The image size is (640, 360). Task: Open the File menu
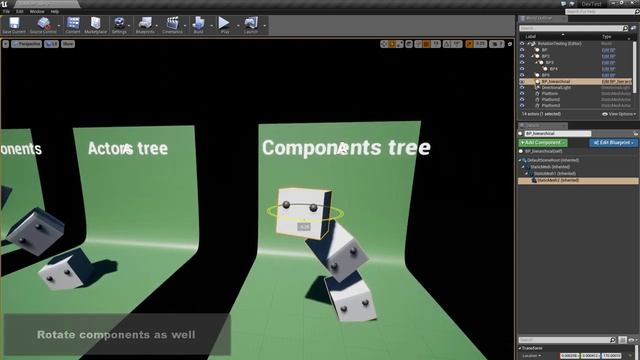[6, 11]
